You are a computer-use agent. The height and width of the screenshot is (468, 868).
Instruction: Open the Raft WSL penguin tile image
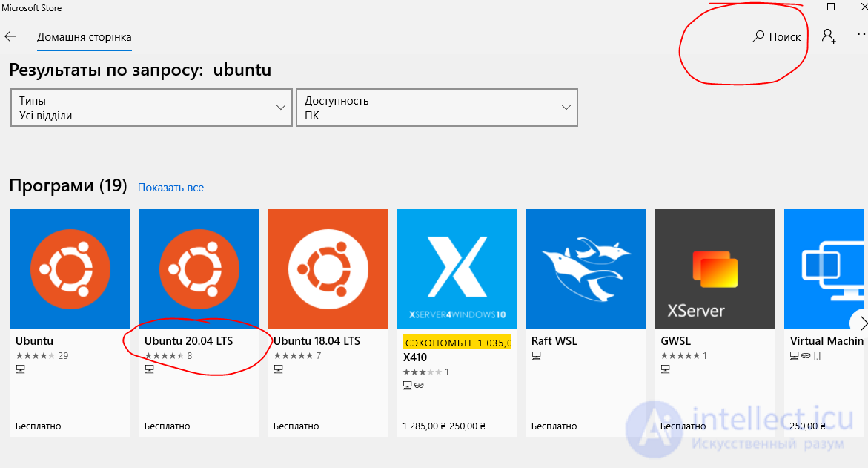586,269
